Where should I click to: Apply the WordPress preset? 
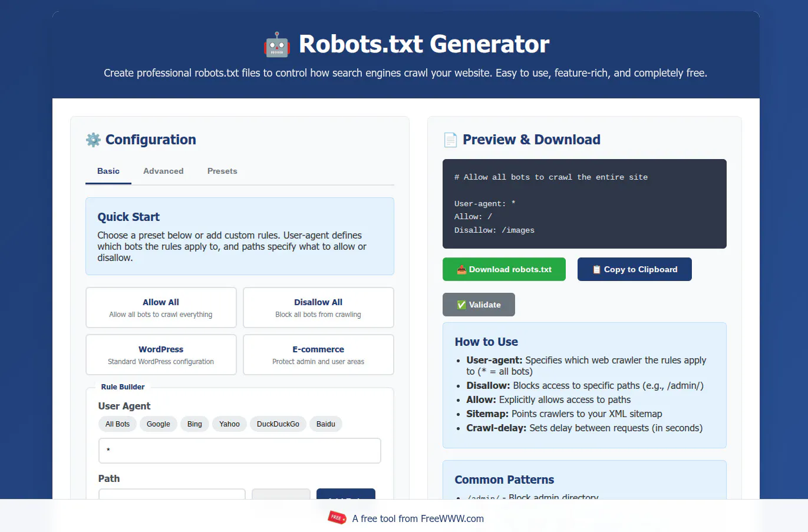pos(161,355)
